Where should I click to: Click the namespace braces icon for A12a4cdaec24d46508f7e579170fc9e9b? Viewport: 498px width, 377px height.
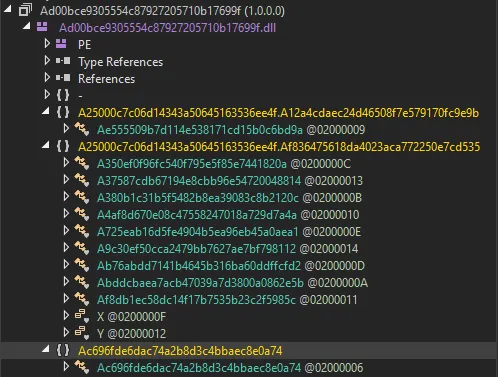(63, 112)
